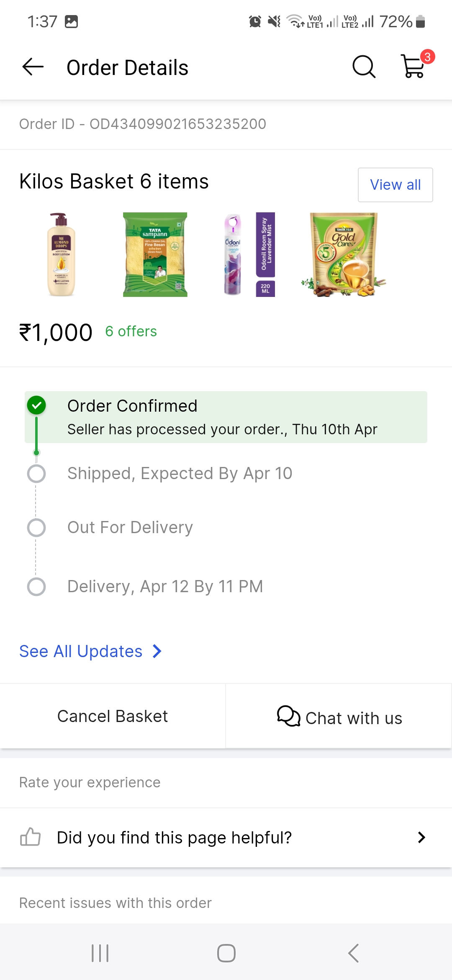Click View all basket items

pyautogui.click(x=395, y=185)
